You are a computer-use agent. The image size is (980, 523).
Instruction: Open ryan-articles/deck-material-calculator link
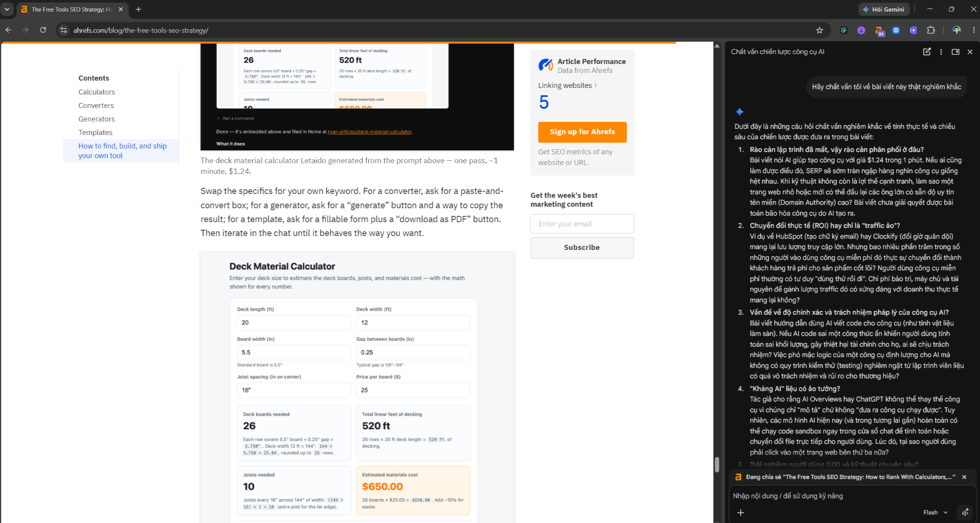pyautogui.click(x=369, y=132)
